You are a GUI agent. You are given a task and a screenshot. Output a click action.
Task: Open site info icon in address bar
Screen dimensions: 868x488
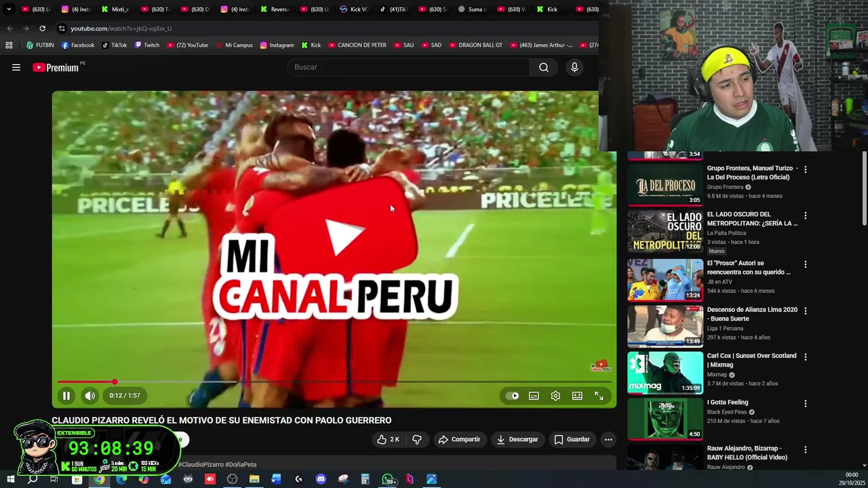pos(62,28)
